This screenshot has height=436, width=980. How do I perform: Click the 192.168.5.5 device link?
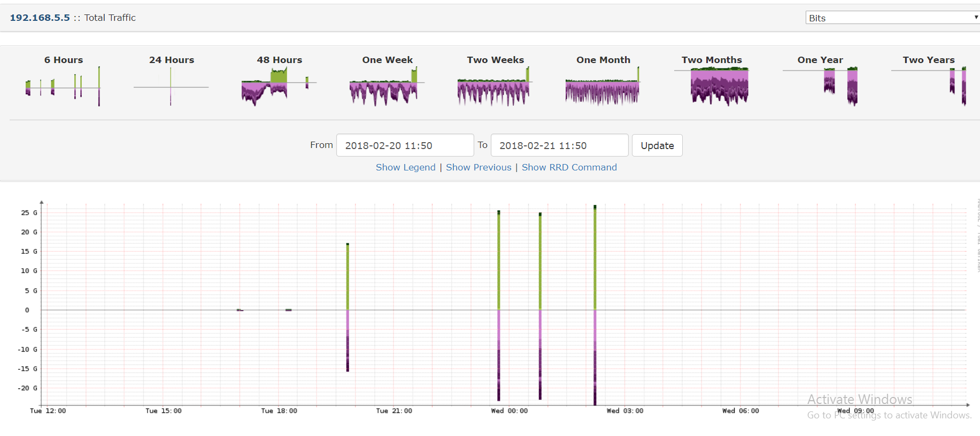click(x=40, y=18)
